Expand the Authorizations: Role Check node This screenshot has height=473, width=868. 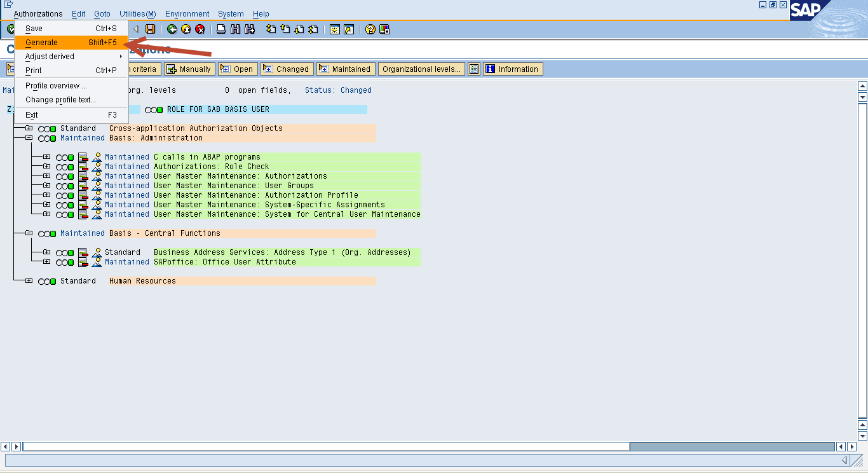tap(46, 166)
